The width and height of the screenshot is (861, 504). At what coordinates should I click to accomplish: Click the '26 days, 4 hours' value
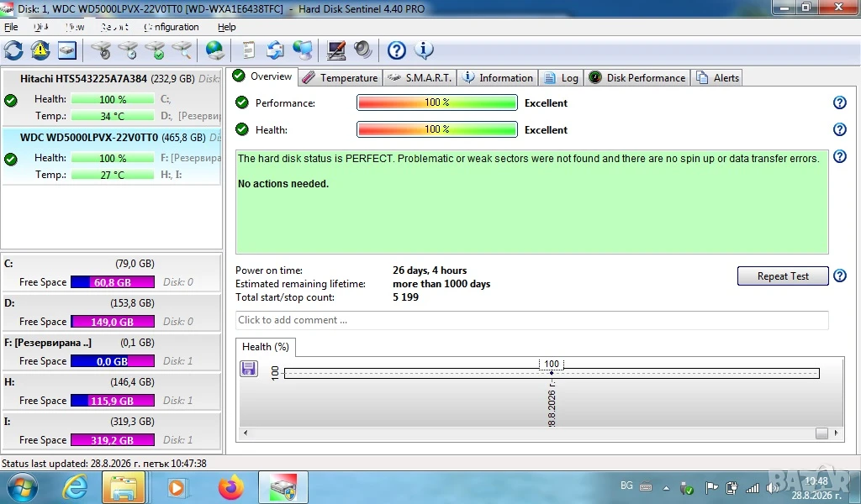click(x=430, y=270)
